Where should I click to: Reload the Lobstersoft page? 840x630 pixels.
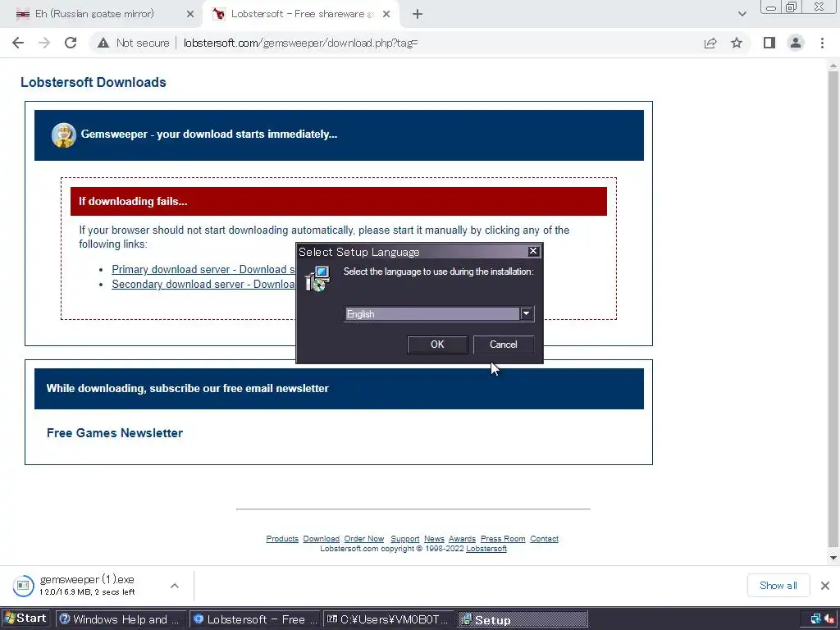pos(71,43)
